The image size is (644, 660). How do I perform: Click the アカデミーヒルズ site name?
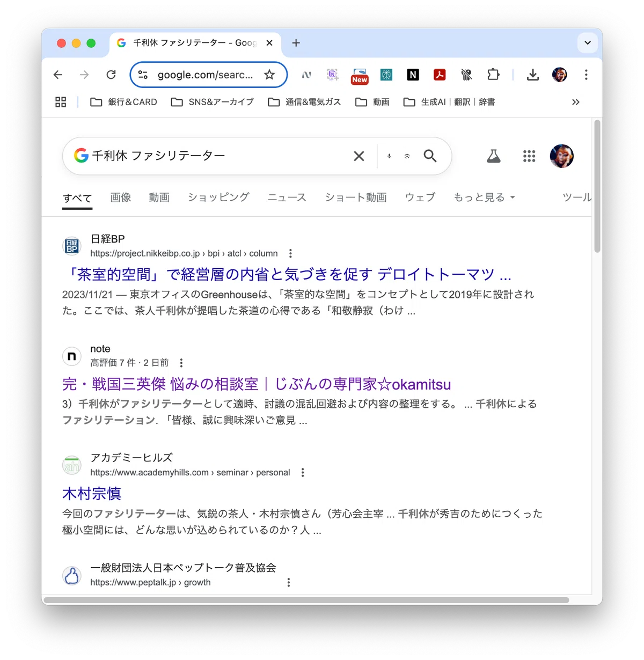pos(131,458)
